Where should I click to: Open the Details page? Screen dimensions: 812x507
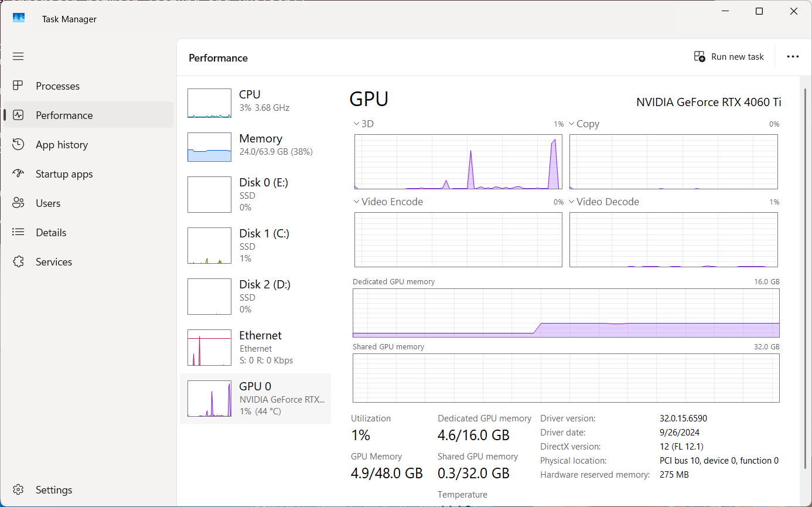[88, 232]
